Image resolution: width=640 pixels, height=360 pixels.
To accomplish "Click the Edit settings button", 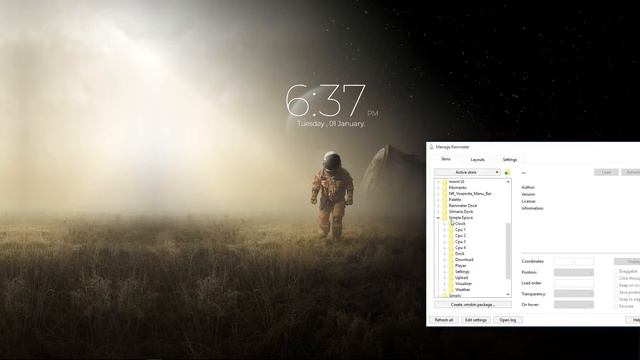I will click(476, 320).
